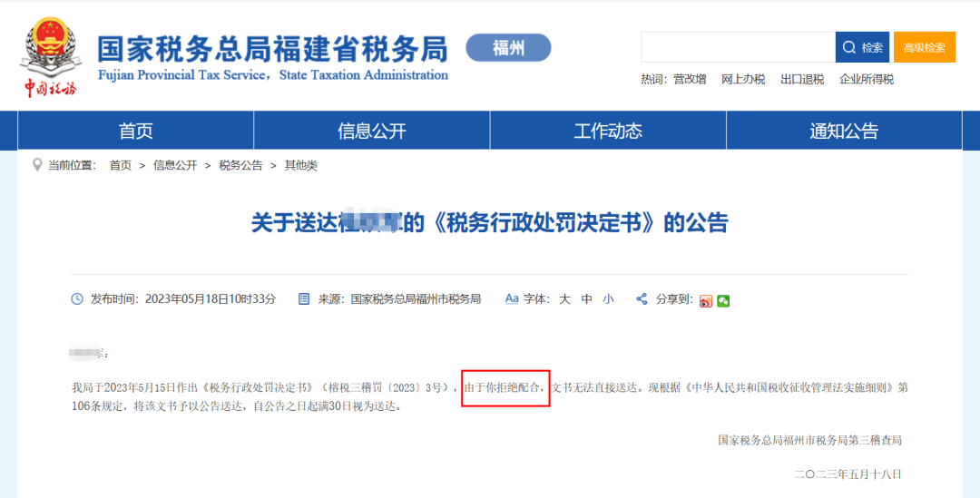This screenshot has height=498, width=980.
Task: Set font size to 中
Action: [587, 298]
